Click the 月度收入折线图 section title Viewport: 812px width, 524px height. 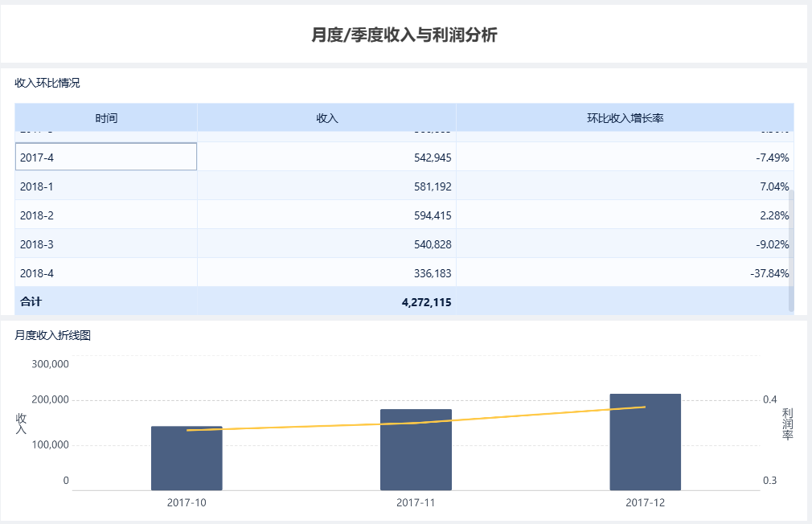(x=53, y=335)
